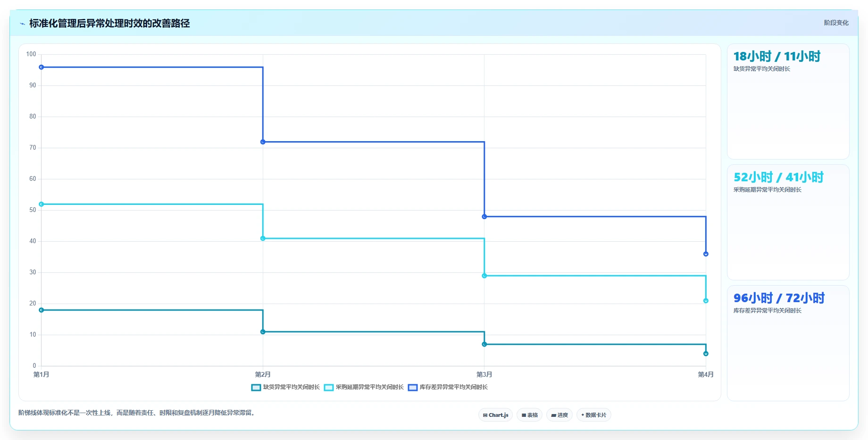
Task: Click the 第2月 data point at 41 hours
Action: point(263,238)
